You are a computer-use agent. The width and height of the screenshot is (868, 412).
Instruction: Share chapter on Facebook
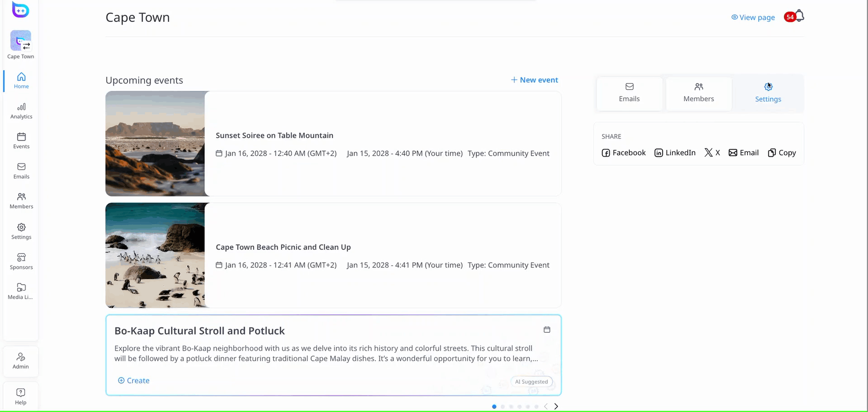pos(623,153)
